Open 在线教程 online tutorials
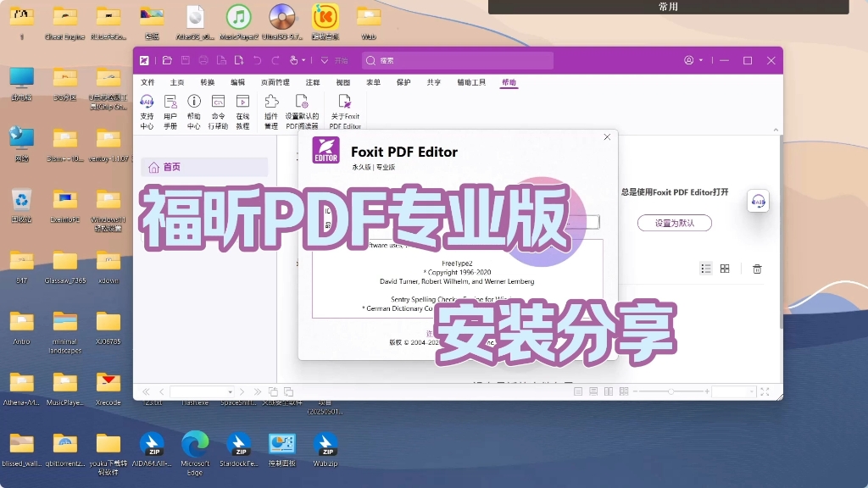The width and height of the screenshot is (868, 488). pyautogui.click(x=242, y=112)
